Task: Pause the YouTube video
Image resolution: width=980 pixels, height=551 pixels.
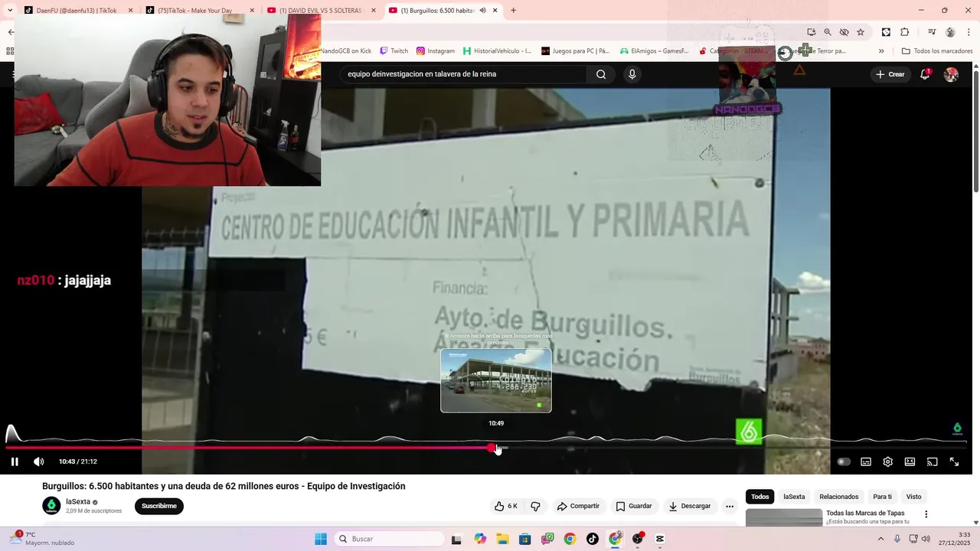Action: (x=15, y=461)
